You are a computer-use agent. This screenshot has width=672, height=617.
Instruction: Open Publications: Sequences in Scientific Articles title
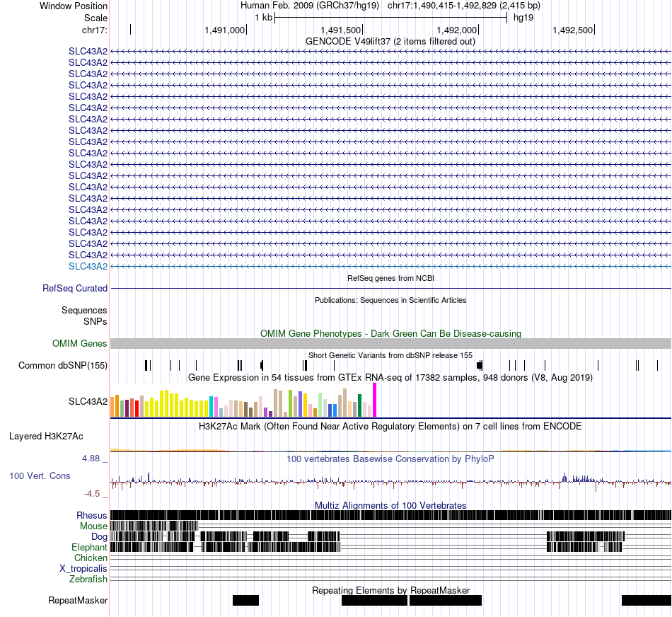pyautogui.click(x=390, y=300)
